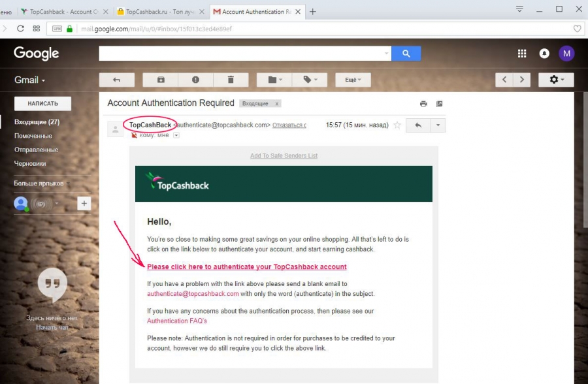
Task: Click the chat user avatar icon
Action: click(x=21, y=204)
